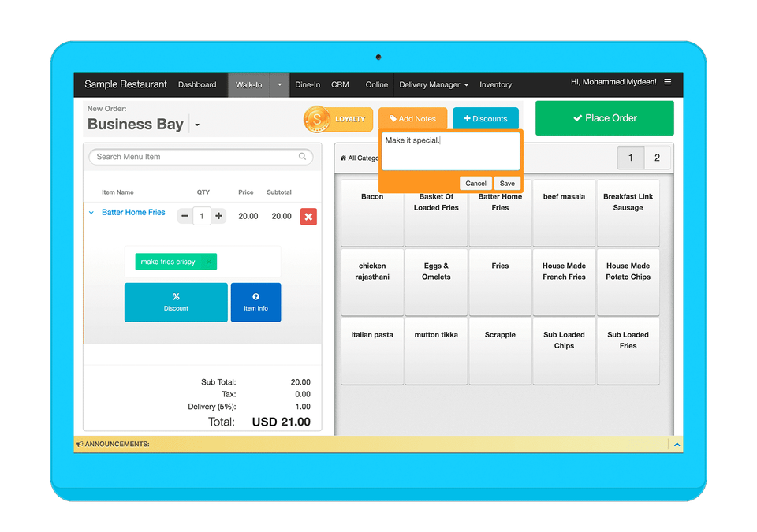Remove the 'make fries crispy' tag
757x532 pixels.
pos(208,262)
